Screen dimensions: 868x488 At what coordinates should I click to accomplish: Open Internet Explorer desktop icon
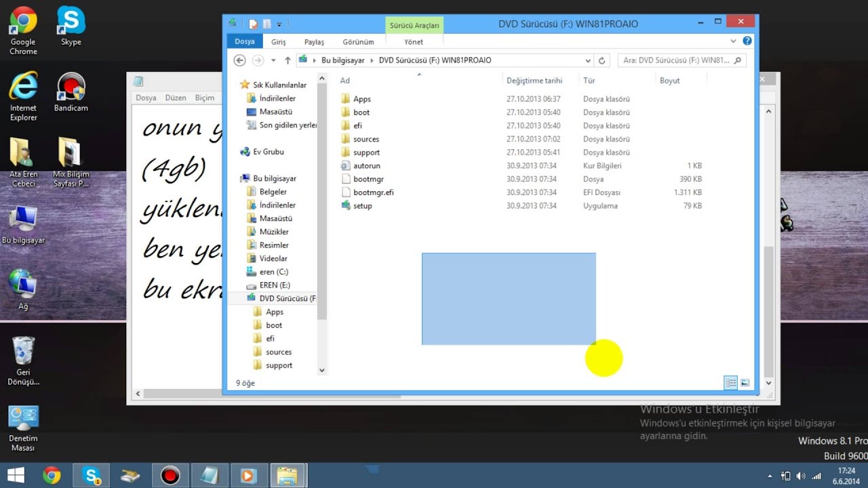click(23, 97)
